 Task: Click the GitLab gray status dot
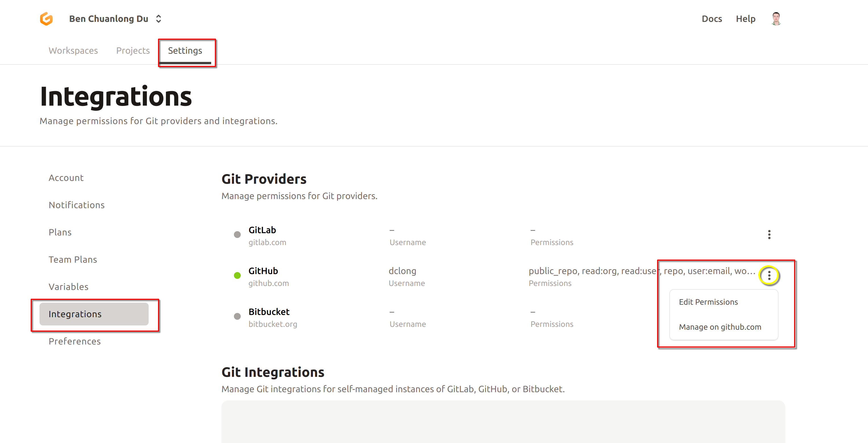pos(237,235)
